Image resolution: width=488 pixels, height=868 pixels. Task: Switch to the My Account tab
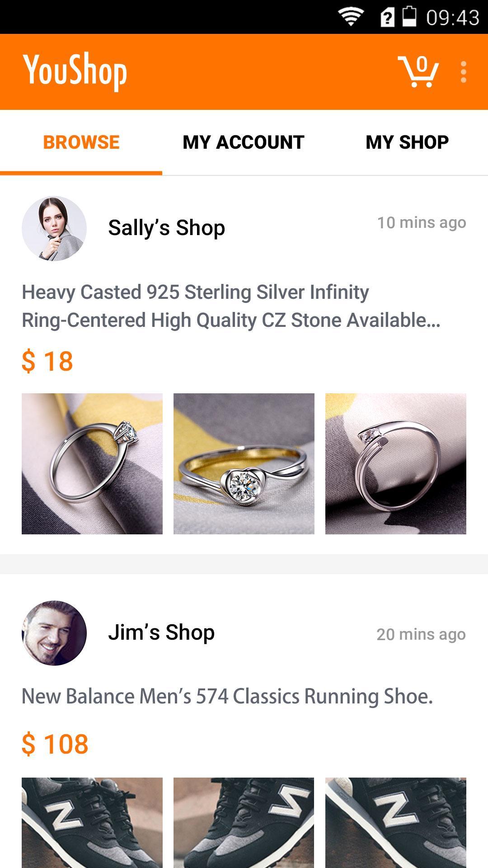pyautogui.click(x=244, y=142)
